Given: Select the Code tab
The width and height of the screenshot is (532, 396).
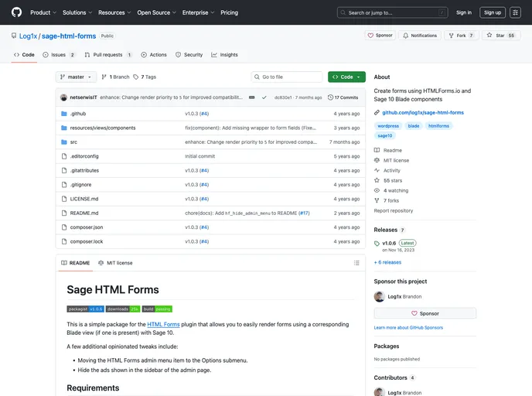Looking at the screenshot, I should pyautogui.click(x=24, y=55).
